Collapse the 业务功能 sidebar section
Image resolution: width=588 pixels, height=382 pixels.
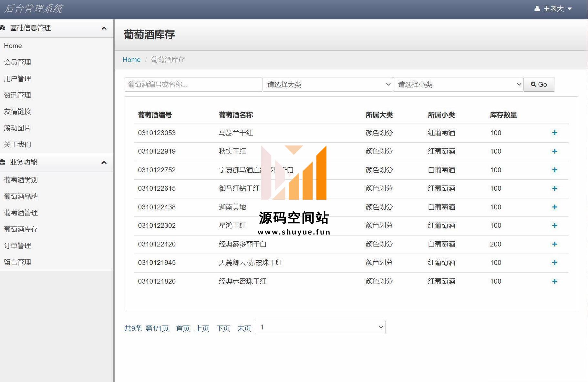[x=104, y=163]
